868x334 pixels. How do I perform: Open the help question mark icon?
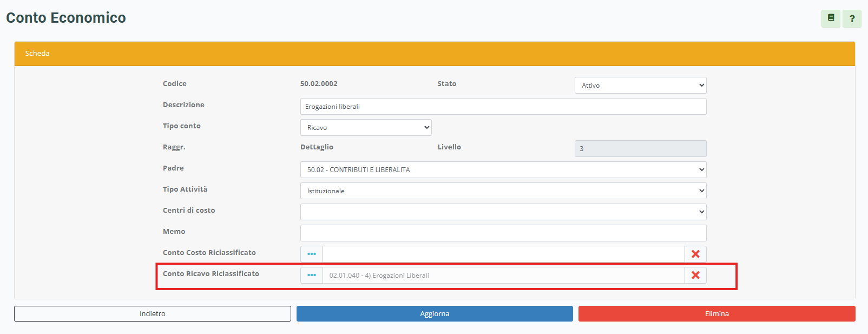[x=852, y=18]
